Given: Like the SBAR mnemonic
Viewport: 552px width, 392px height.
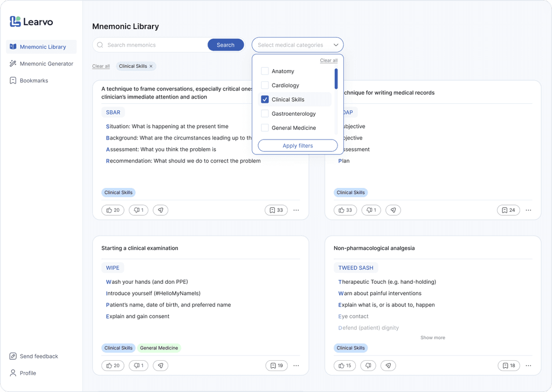Looking at the screenshot, I should (x=112, y=210).
